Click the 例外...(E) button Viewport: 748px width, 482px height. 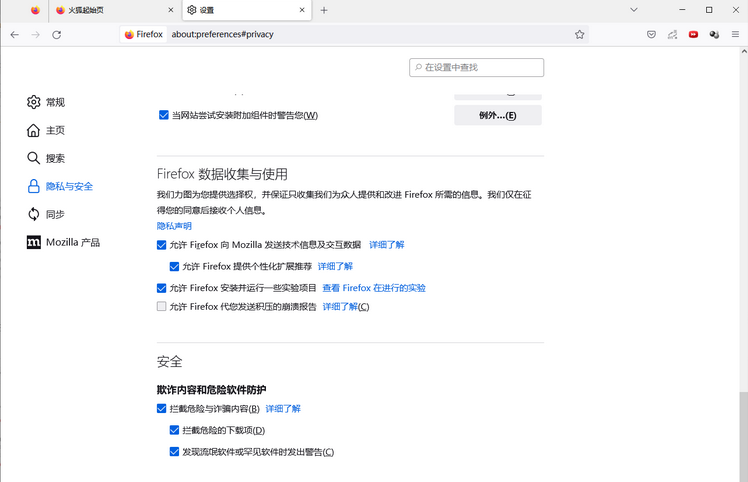pos(498,115)
